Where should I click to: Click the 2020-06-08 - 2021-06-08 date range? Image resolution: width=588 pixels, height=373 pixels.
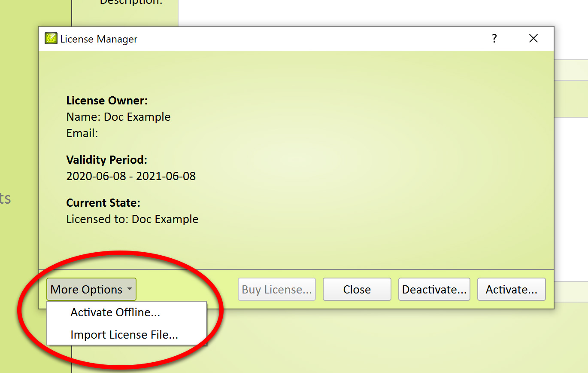click(x=131, y=176)
